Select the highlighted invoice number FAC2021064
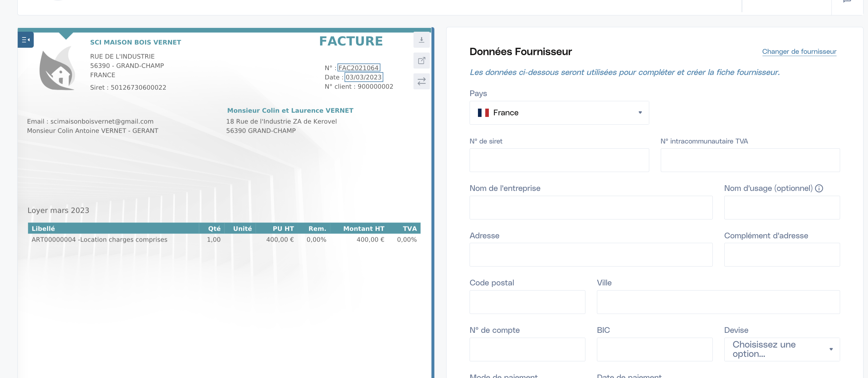868x378 pixels. [359, 68]
